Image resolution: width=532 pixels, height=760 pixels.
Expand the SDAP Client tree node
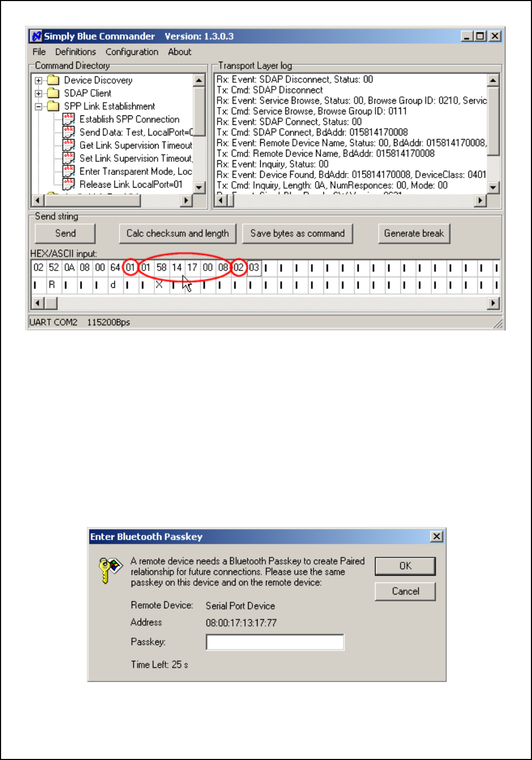[38, 93]
